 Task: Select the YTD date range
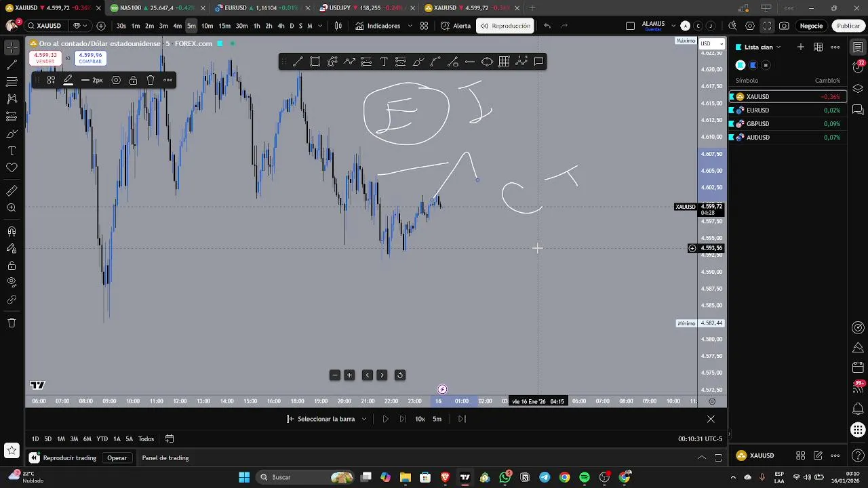coord(102,439)
